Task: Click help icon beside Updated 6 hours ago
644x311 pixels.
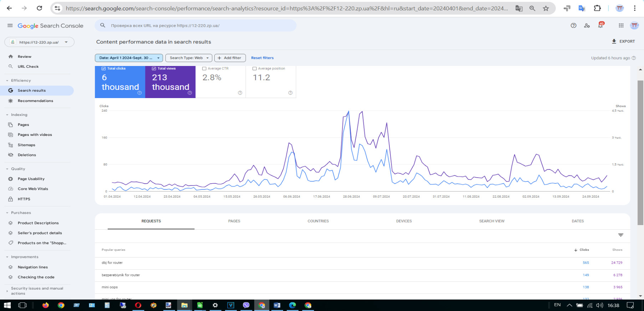Action: pos(634,58)
